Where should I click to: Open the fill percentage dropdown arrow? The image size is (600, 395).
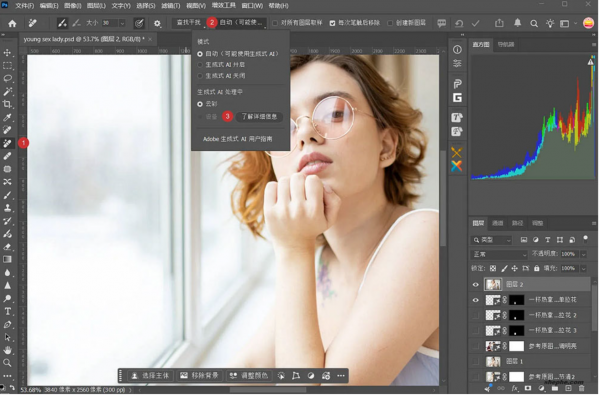pyautogui.click(x=584, y=269)
